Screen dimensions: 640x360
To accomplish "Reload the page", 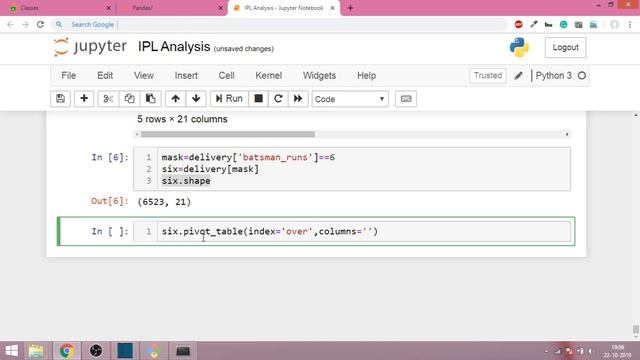I will (40, 24).
